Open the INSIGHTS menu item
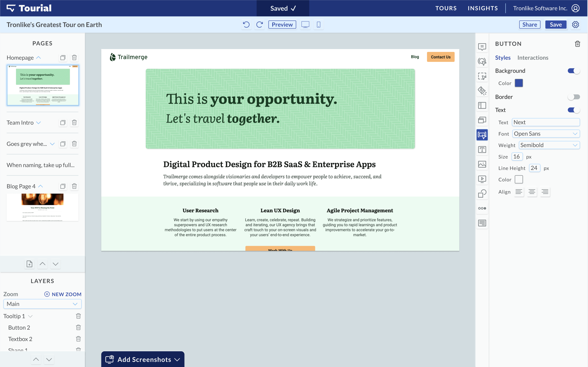Image resolution: width=588 pixels, height=367 pixels. (483, 8)
